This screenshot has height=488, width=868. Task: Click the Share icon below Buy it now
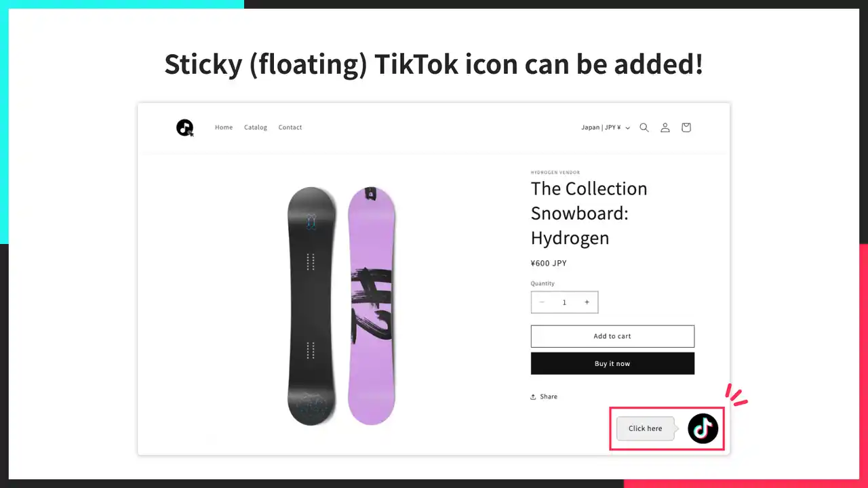[x=534, y=396]
